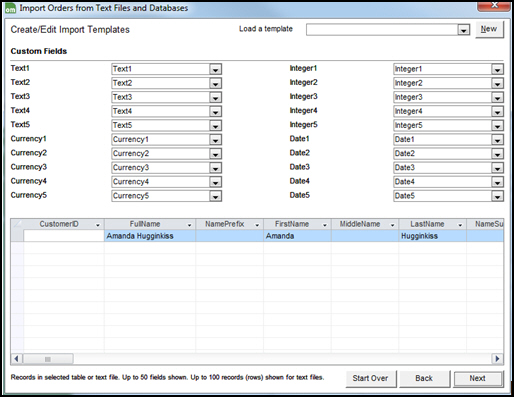This screenshot has width=514, height=397.
Task: Click the Start Over button
Action: click(370, 378)
